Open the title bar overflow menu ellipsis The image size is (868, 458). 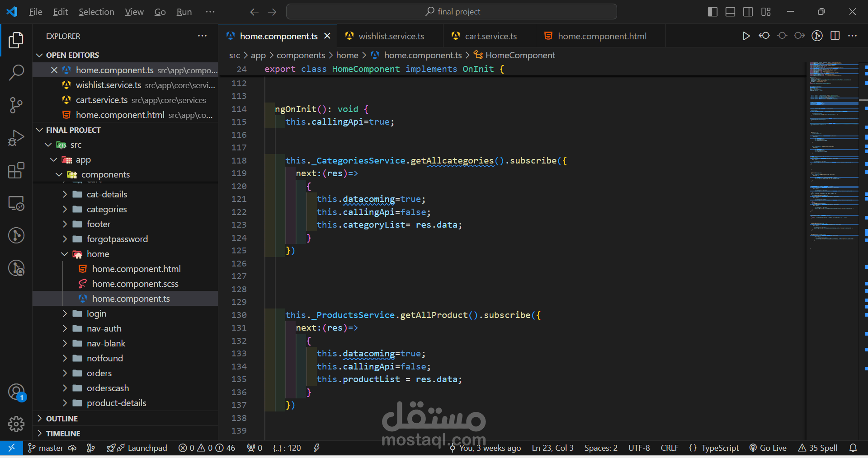coord(210,12)
